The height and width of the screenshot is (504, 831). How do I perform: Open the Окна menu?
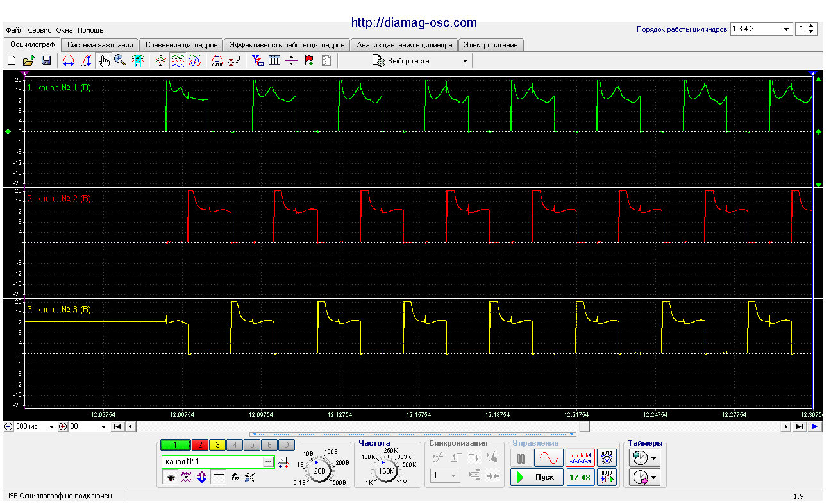click(x=65, y=30)
